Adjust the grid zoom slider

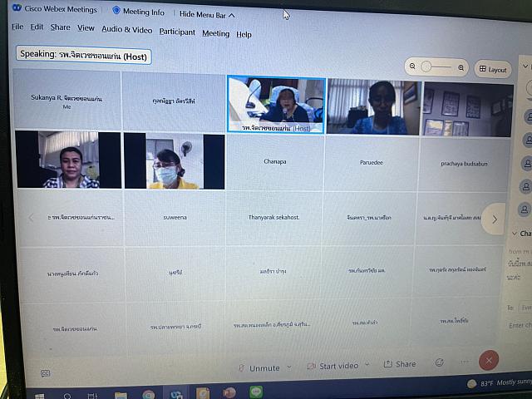(426, 66)
